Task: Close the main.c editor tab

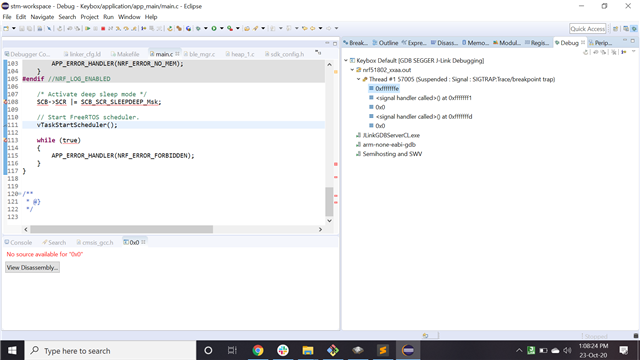Action: coord(177,53)
